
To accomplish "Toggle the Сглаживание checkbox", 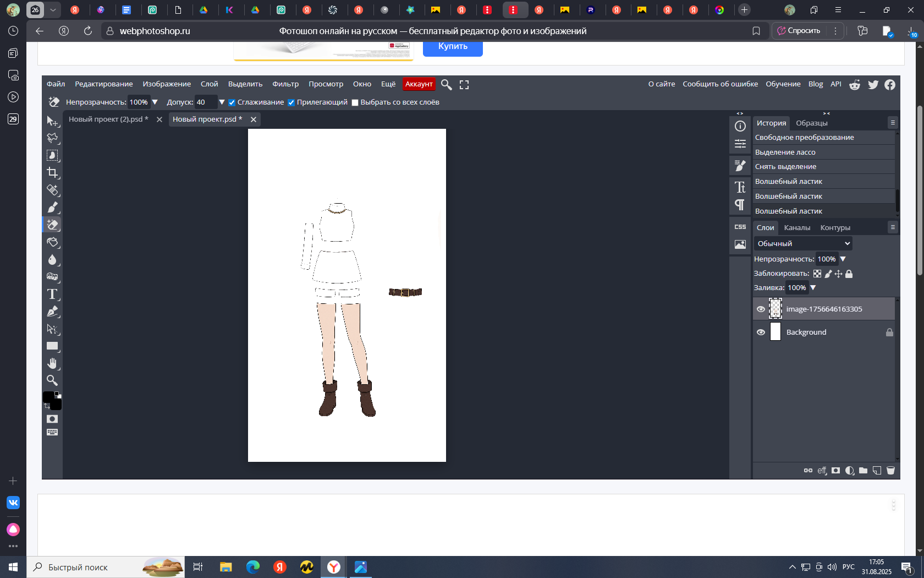I will pos(232,102).
